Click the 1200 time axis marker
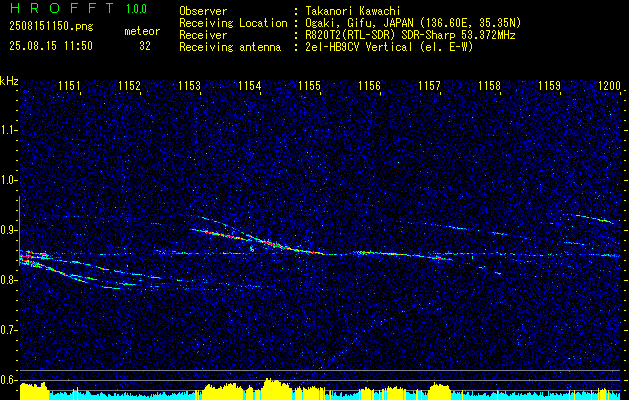Image resolution: width=629 pixels, height=400 pixels. 609,86
